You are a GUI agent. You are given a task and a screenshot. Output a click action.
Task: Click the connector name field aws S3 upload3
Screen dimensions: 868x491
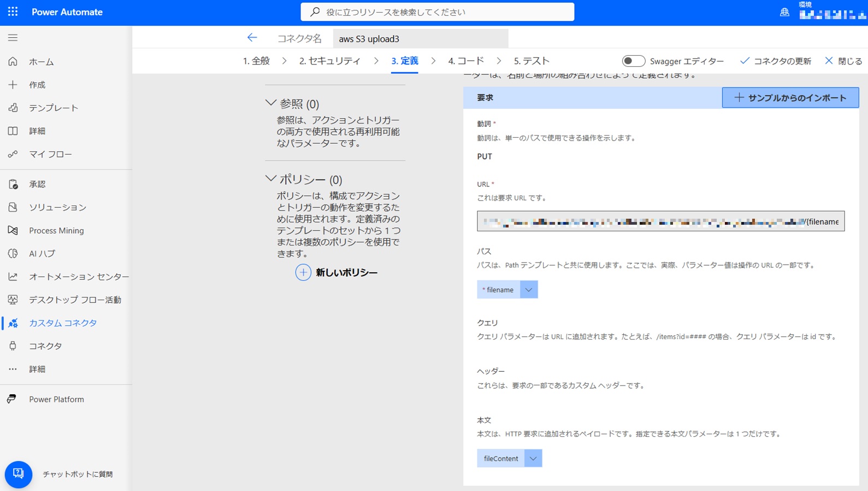[x=421, y=39]
